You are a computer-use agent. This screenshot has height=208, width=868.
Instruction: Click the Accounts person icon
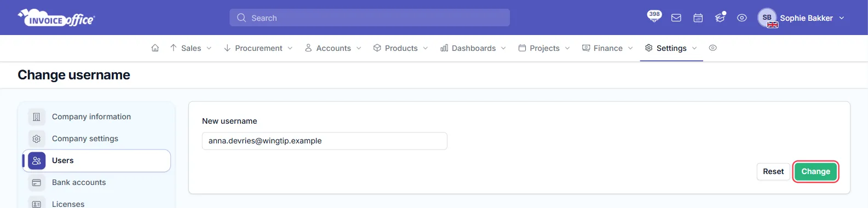click(308, 48)
